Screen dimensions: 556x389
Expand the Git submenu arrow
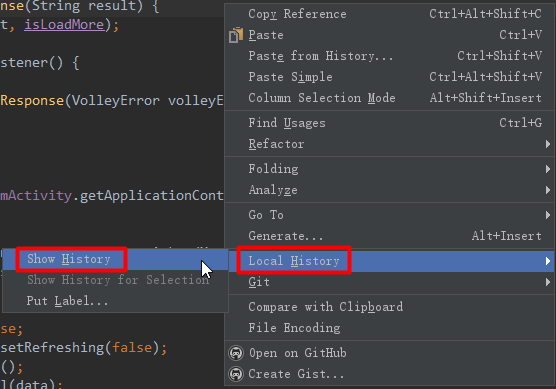pos(548,282)
